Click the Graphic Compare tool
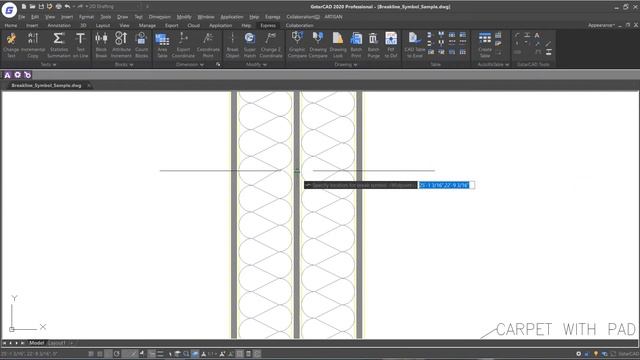 pos(297,45)
